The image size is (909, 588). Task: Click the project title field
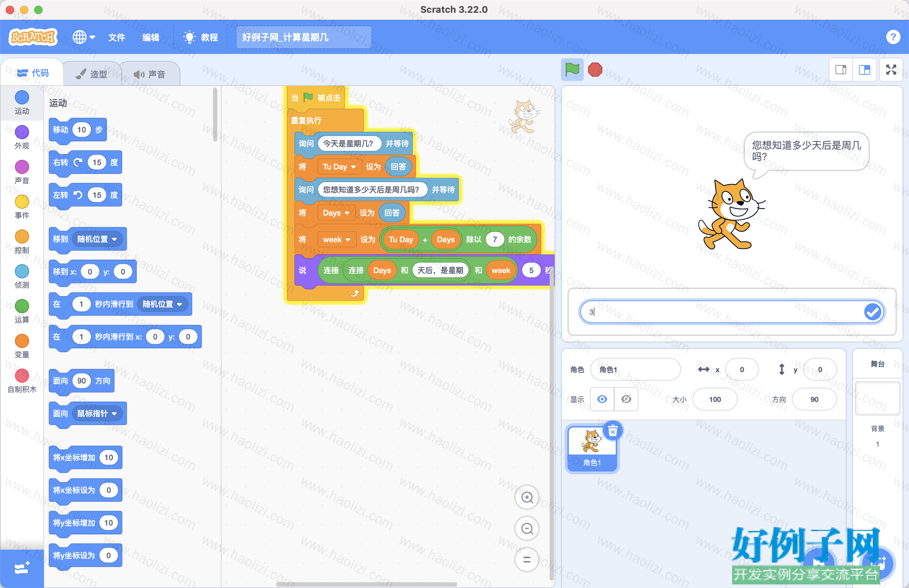coord(304,37)
